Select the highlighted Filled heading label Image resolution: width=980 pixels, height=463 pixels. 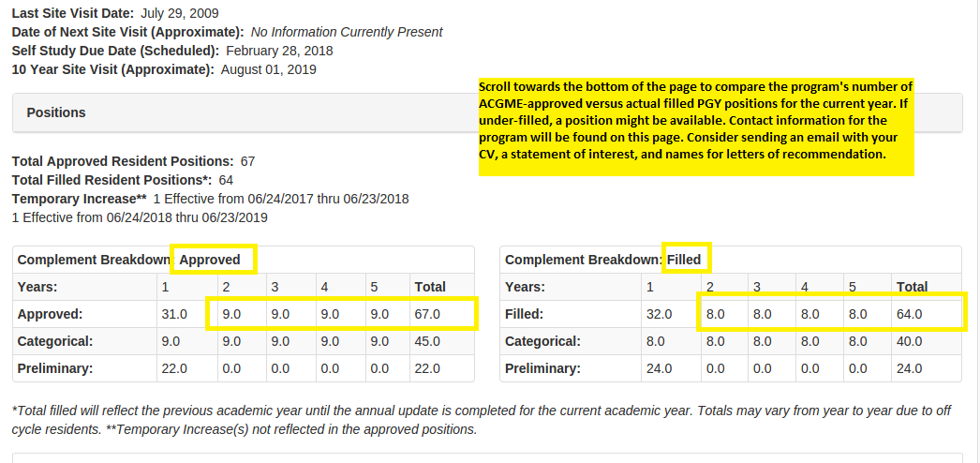click(683, 260)
